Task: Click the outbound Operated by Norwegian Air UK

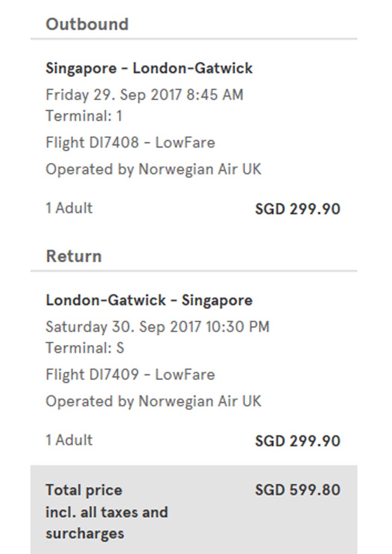Action: [153, 169]
